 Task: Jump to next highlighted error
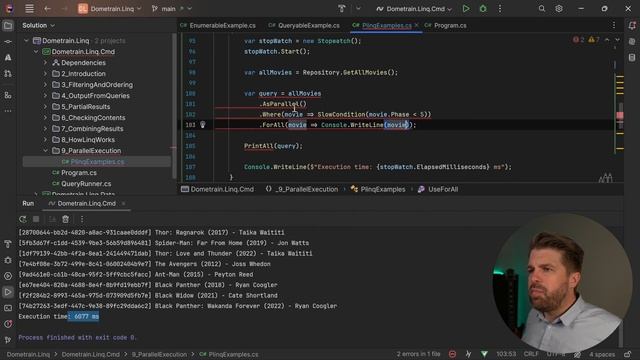pos(617,40)
